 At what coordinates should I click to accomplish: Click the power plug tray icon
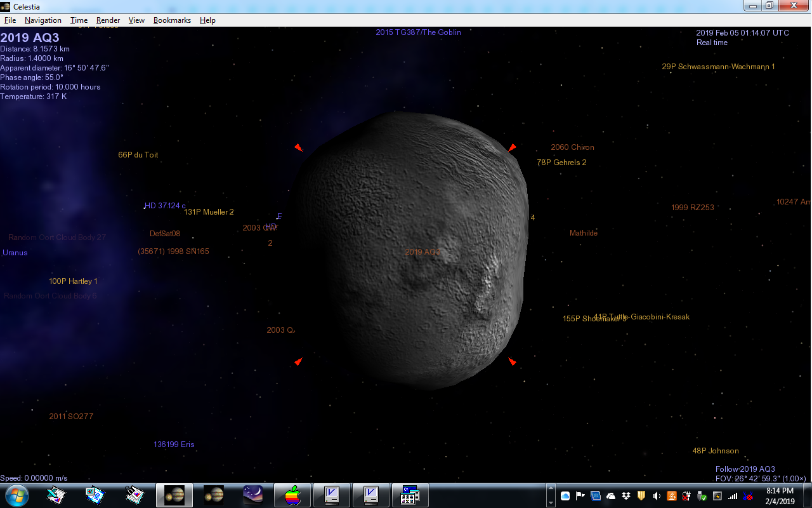(x=687, y=496)
